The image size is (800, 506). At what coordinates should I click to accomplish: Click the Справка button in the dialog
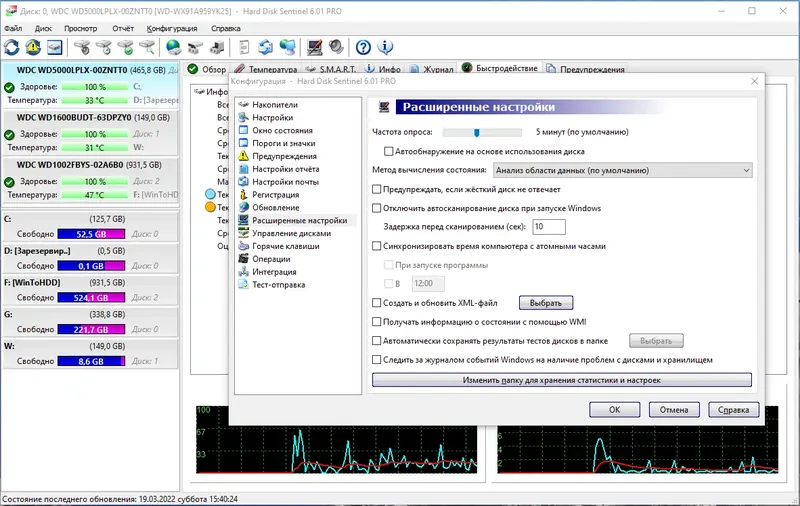pos(733,410)
